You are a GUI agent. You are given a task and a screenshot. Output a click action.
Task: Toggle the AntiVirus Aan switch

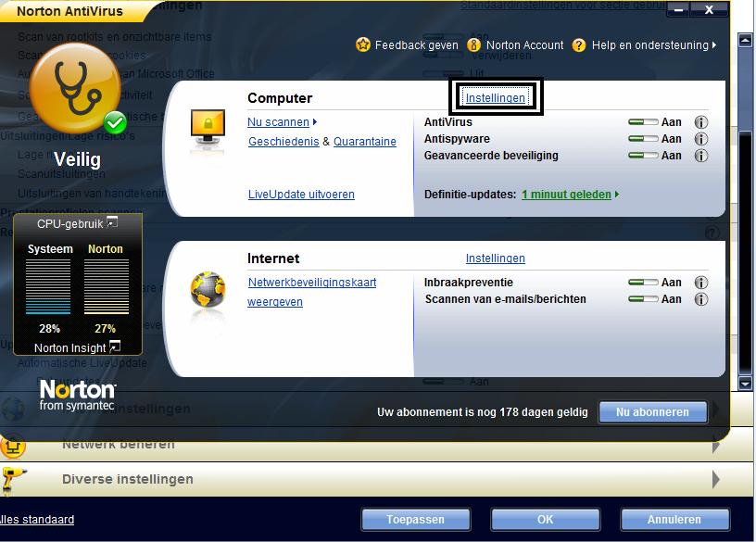[643, 122]
